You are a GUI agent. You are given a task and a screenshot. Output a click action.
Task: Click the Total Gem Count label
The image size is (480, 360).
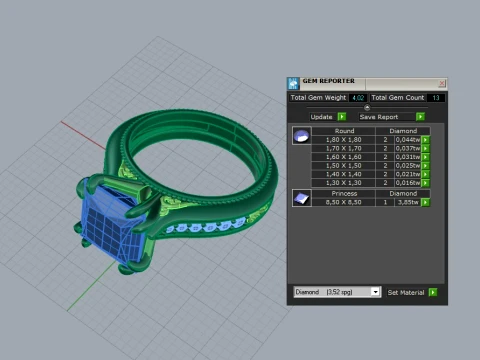(398, 98)
